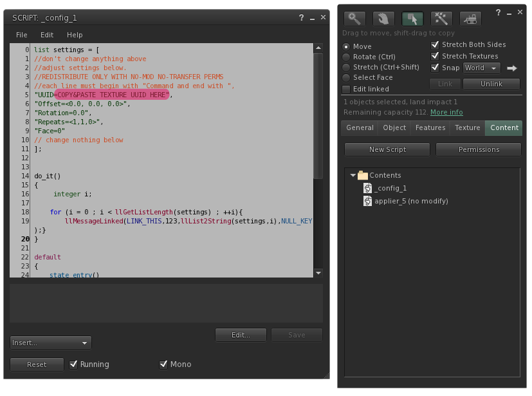Select the Land bulldozer tool
Screen dimensions: 532x396
pos(470,19)
